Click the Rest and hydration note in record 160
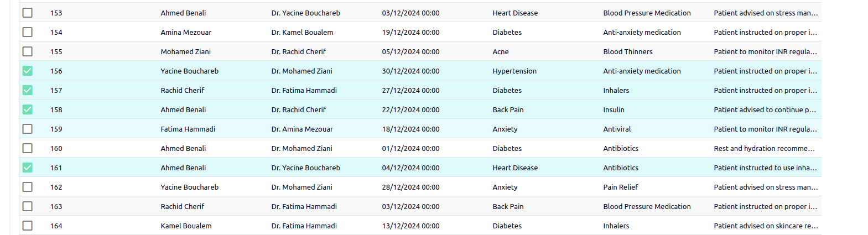 pyautogui.click(x=765, y=148)
